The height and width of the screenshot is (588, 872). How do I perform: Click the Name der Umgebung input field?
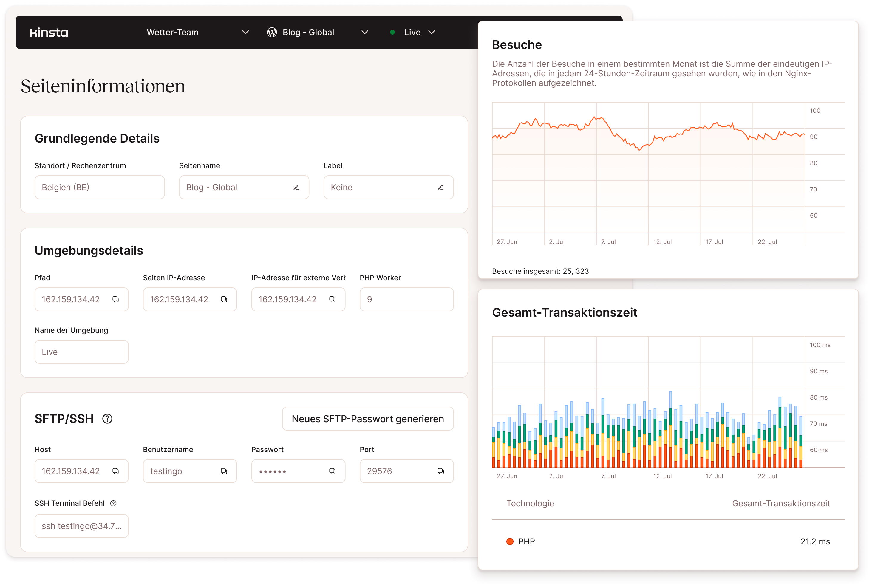pyautogui.click(x=81, y=352)
